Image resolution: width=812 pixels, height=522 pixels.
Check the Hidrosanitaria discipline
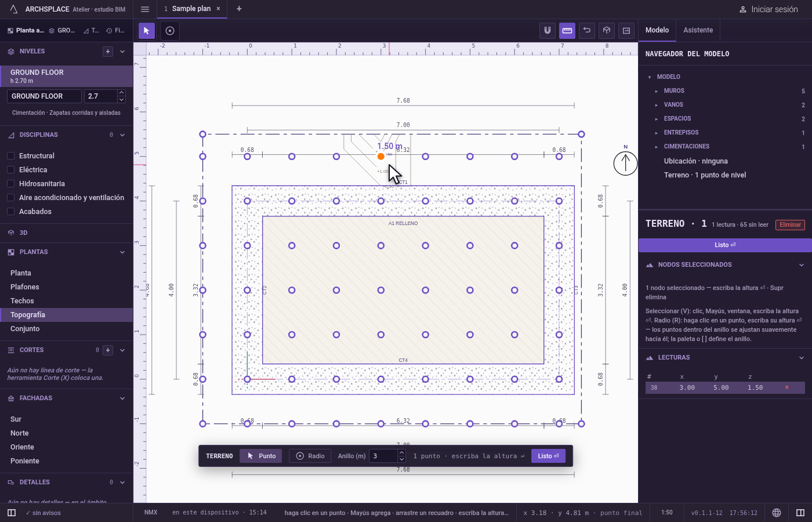10,184
